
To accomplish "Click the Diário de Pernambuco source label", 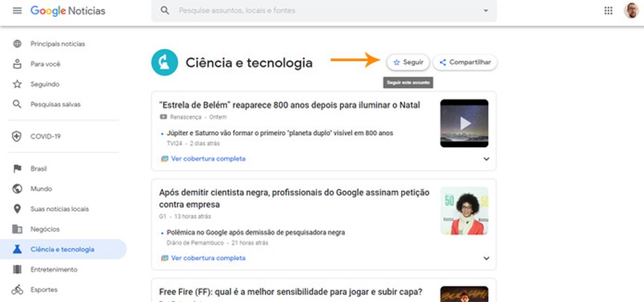I will pos(195,243).
